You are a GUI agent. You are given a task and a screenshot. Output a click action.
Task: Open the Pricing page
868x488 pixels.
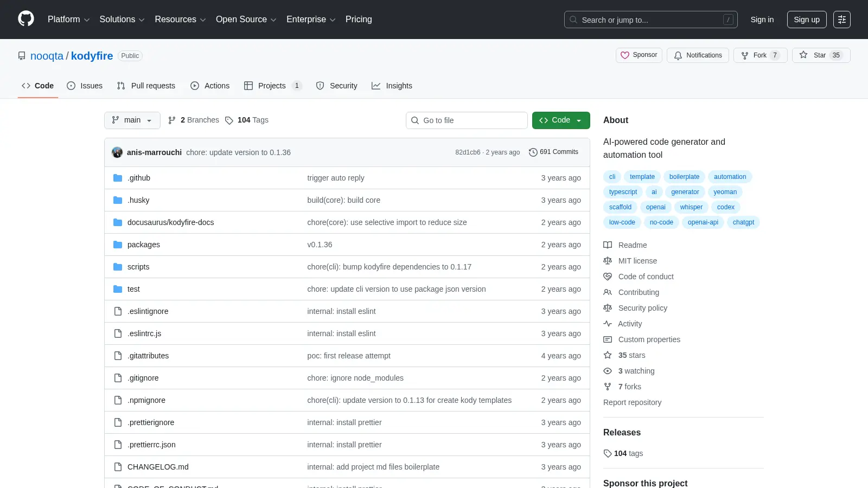(359, 20)
